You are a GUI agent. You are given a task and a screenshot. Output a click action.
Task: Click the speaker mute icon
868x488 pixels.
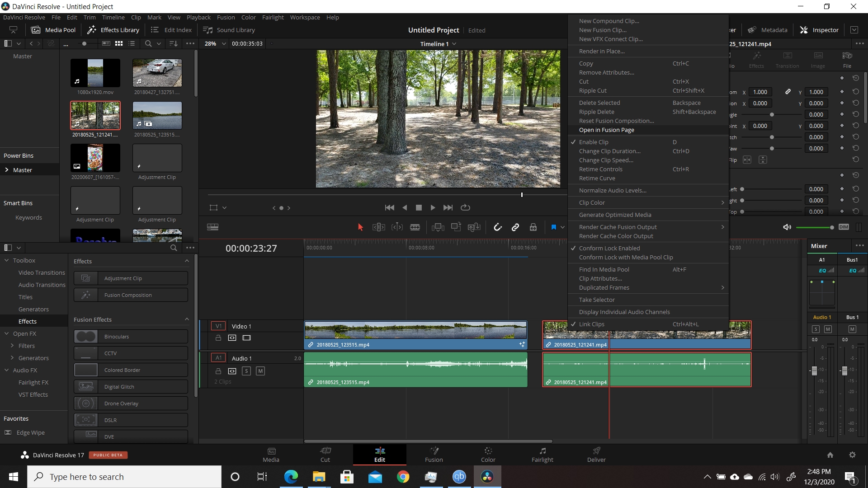click(x=787, y=227)
